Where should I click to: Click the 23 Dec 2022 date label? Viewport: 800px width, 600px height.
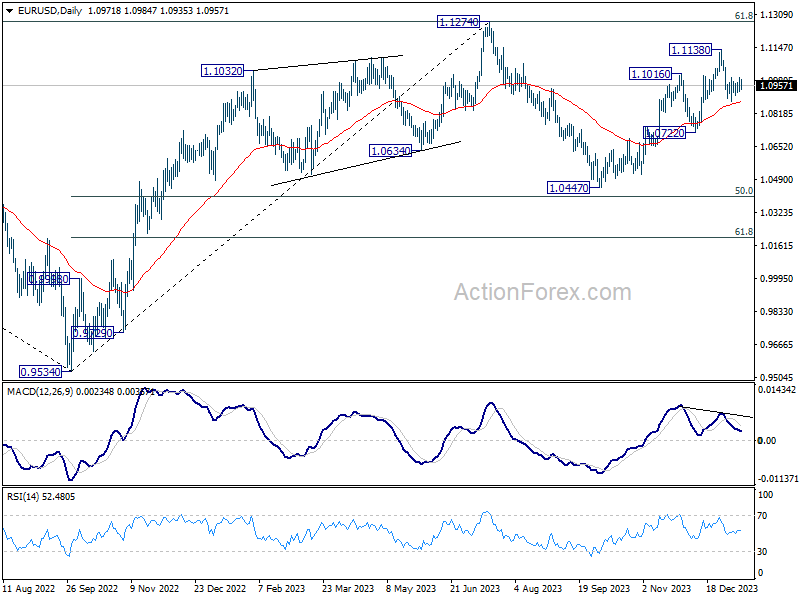[220, 588]
